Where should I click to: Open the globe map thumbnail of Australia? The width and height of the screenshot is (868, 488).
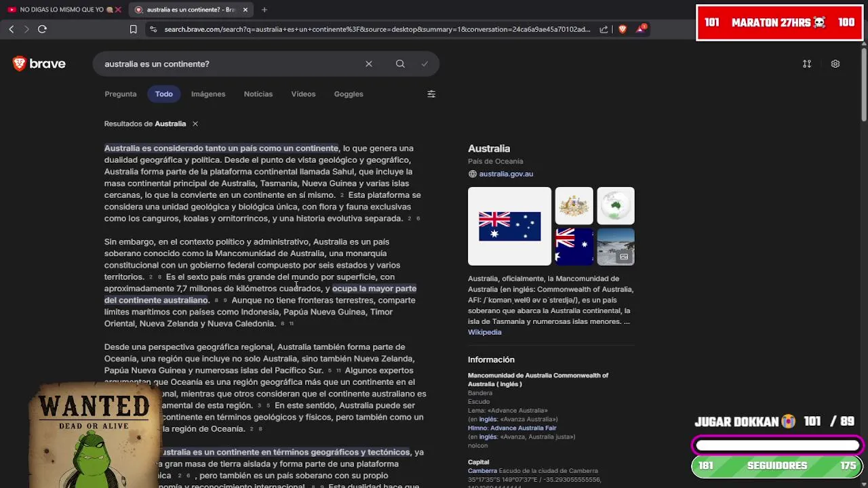(616, 205)
